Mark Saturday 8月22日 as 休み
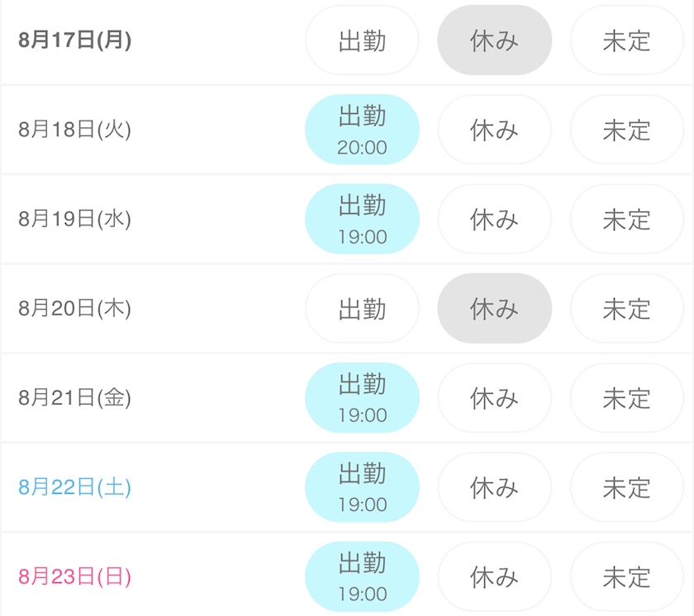The height and width of the screenshot is (616, 694). tap(494, 487)
